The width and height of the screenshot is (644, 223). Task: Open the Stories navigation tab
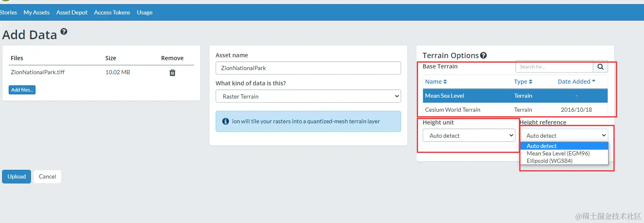[8, 12]
